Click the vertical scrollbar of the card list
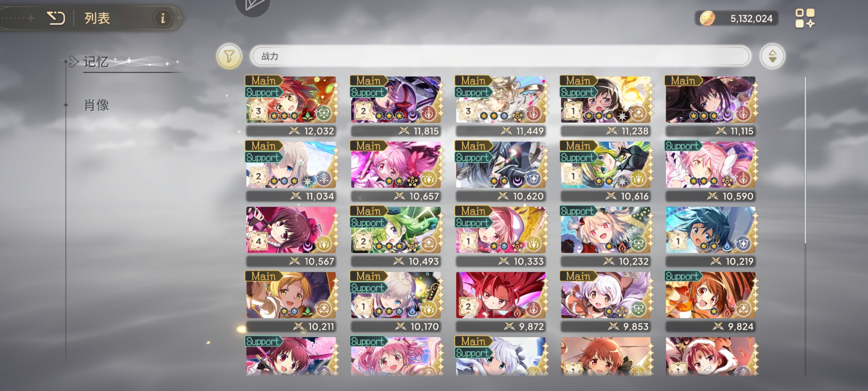The width and height of the screenshot is (868, 391). pos(805,160)
